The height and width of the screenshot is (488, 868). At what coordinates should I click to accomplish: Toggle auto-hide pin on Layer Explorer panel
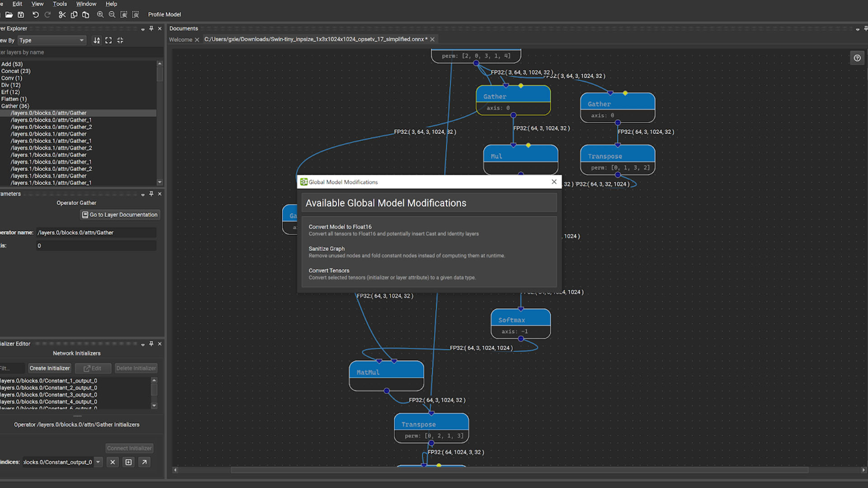point(151,28)
